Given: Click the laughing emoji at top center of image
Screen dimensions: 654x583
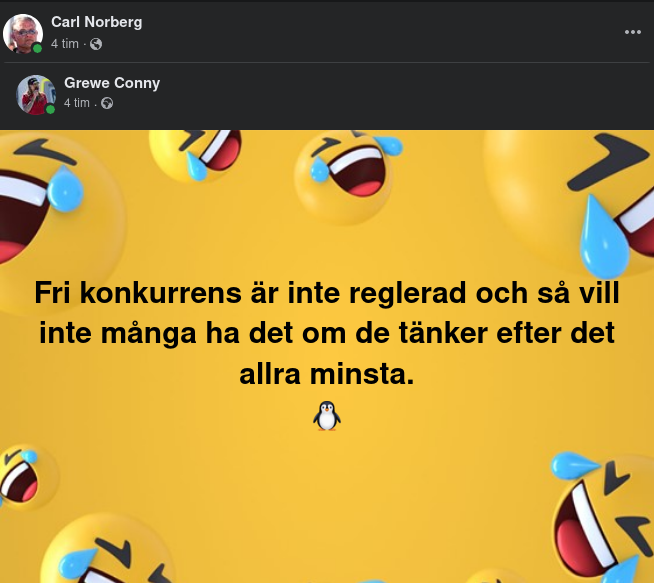Looking at the screenshot, I should [347, 177].
